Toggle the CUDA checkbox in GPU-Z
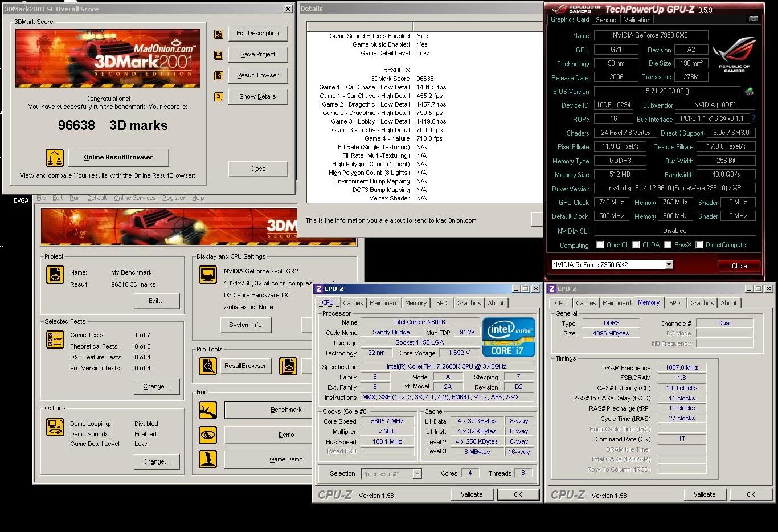This screenshot has height=532, width=778. tap(636, 245)
